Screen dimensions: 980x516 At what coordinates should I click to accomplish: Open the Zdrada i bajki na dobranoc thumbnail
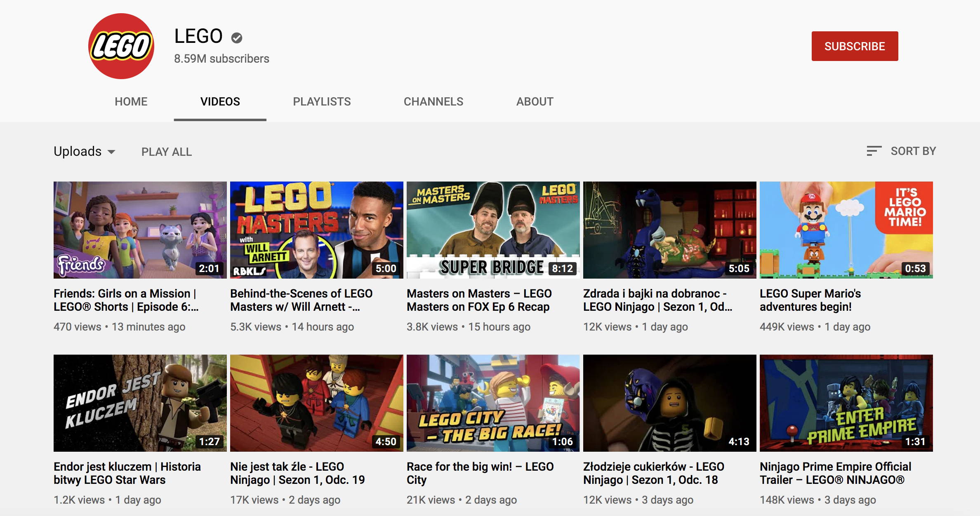pyautogui.click(x=670, y=230)
